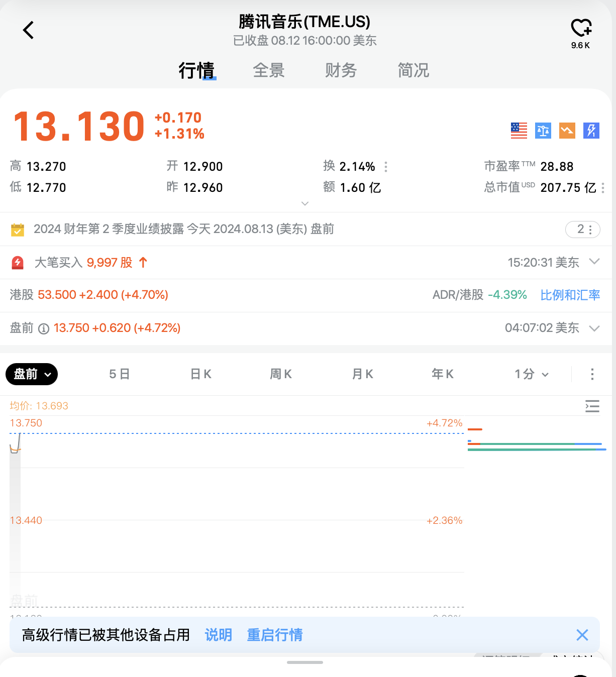
Task: Select the 周K chart period
Action: pos(281,374)
